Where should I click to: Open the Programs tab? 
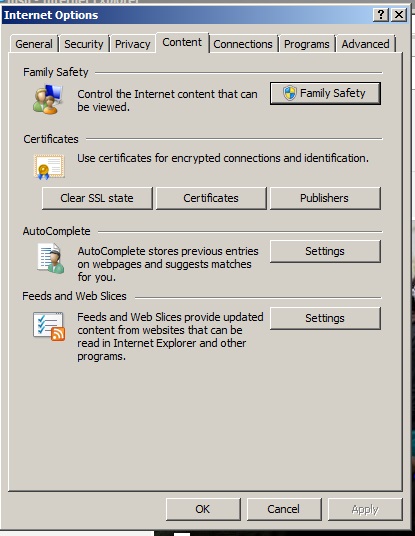tap(307, 44)
